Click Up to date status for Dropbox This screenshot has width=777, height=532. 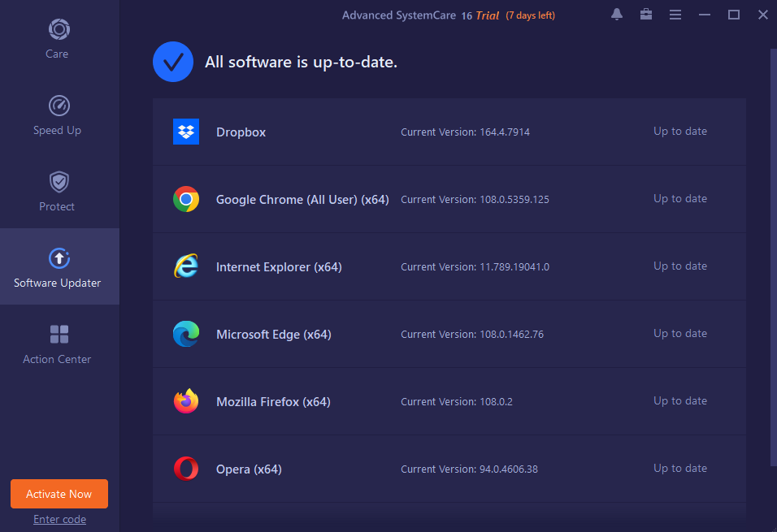click(679, 132)
